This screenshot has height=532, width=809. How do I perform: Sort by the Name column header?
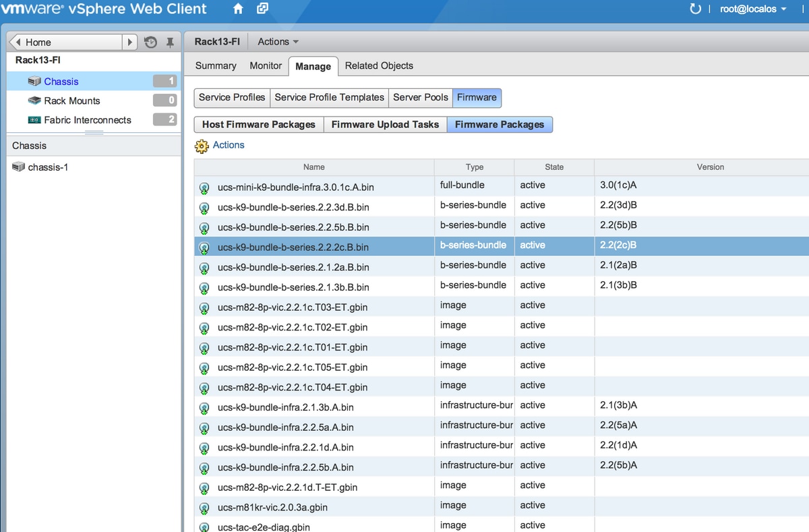[x=314, y=167]
